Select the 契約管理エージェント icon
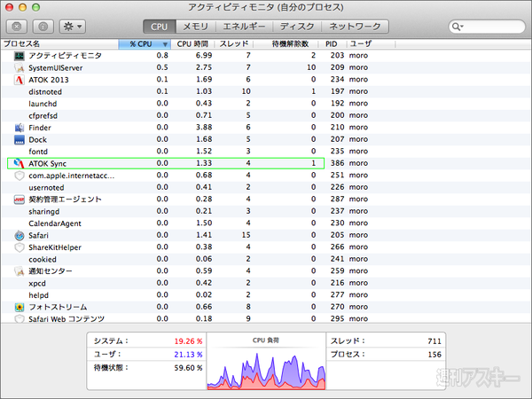The height and width of the screenshot is (399, 532). [20, 199]
